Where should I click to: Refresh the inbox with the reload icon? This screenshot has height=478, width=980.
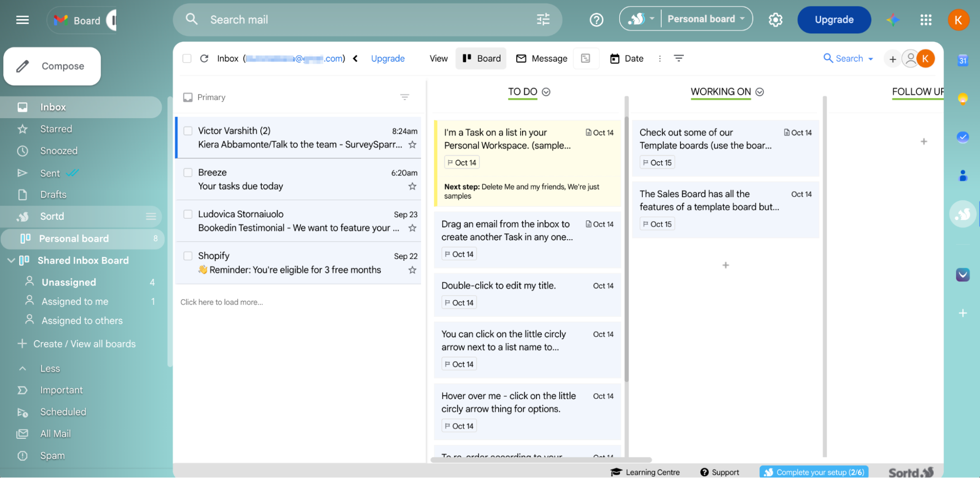[204, 58]
